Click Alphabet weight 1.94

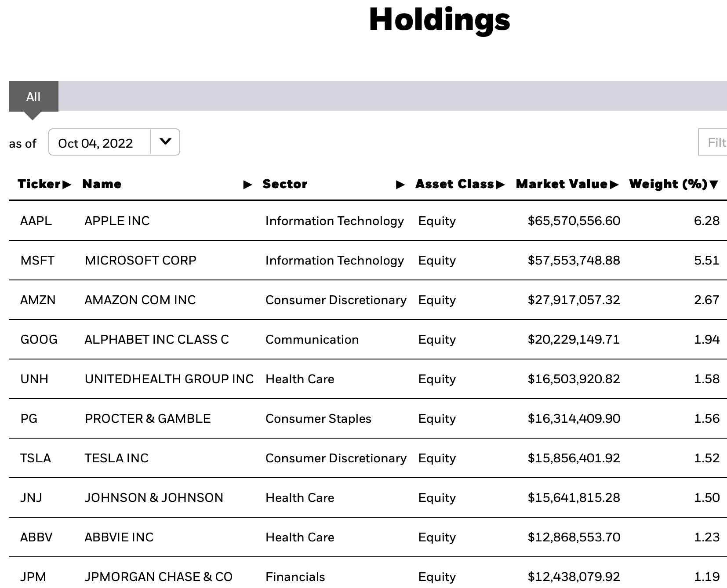pos(707,339)
